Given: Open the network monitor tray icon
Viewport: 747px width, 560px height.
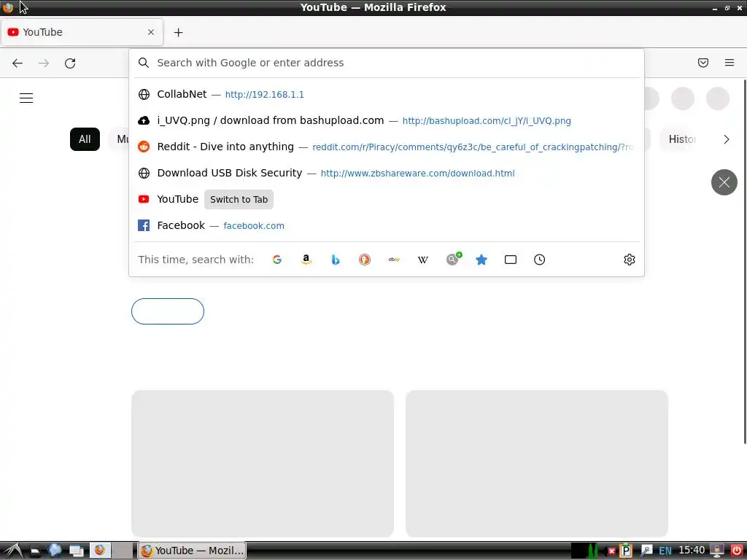Looking at the screenshot, I should [x=716, y=551].
